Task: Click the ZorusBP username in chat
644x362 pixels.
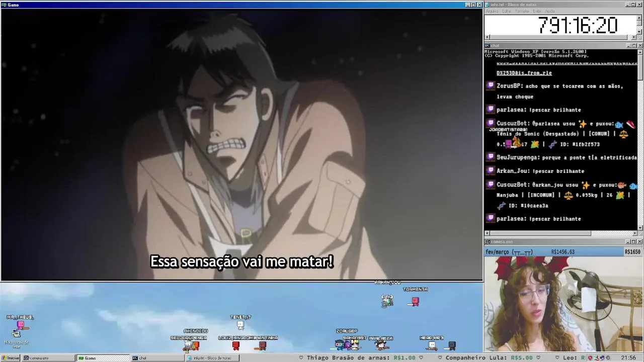Action: coord(509,86)
